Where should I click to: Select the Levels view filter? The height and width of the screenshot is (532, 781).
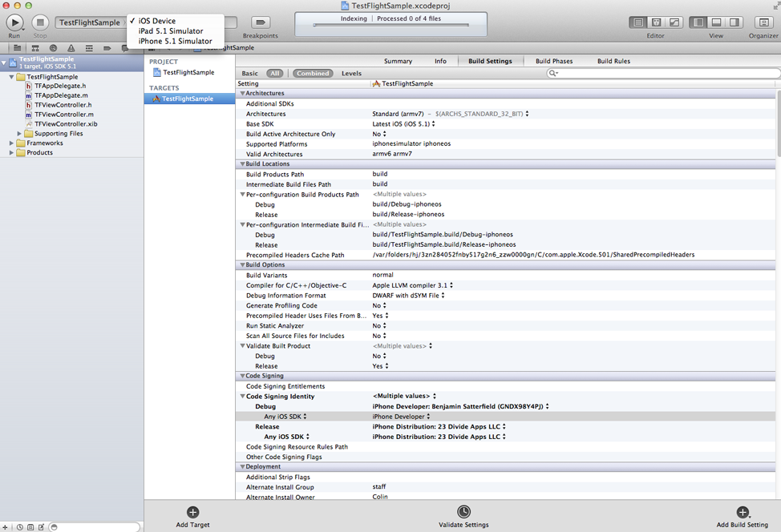click(351, 74)
